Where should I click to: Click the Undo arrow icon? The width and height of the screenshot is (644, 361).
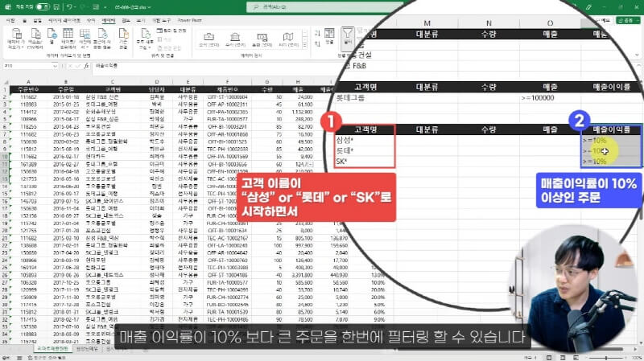(69, 7)
